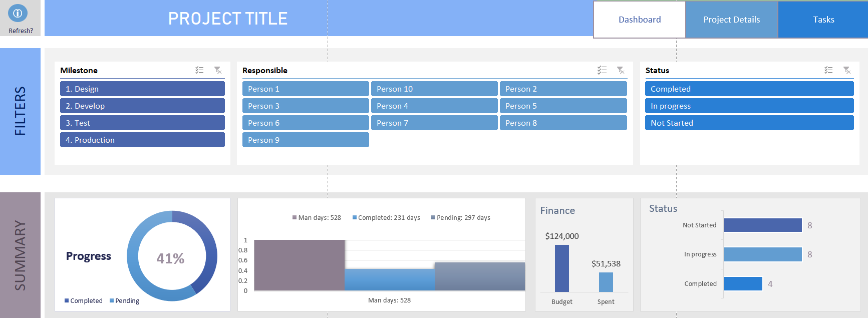868x318 pixels.
Task: Clear filter on Milestone slicer
Action: pyautogui.click(x=218, y=70)
